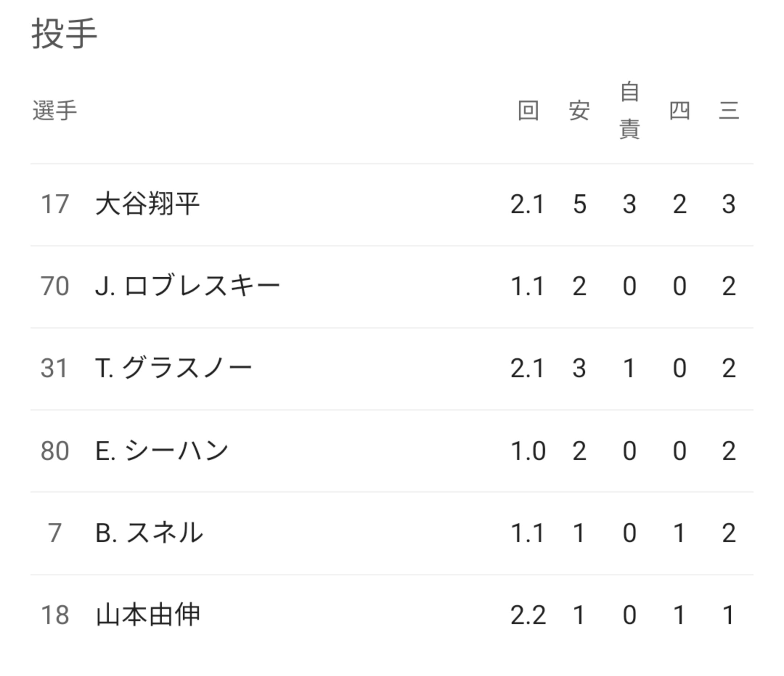Click jersey number 70

click(55, 286)
